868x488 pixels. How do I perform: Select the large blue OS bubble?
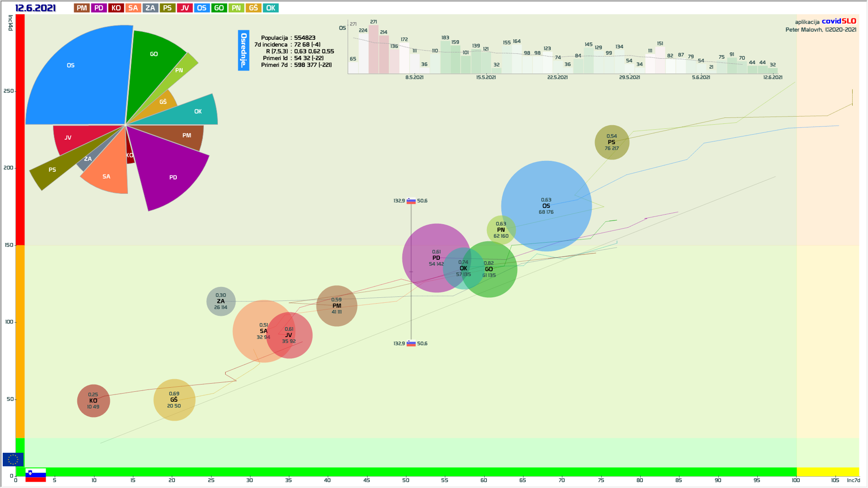[x=546, y=206]
